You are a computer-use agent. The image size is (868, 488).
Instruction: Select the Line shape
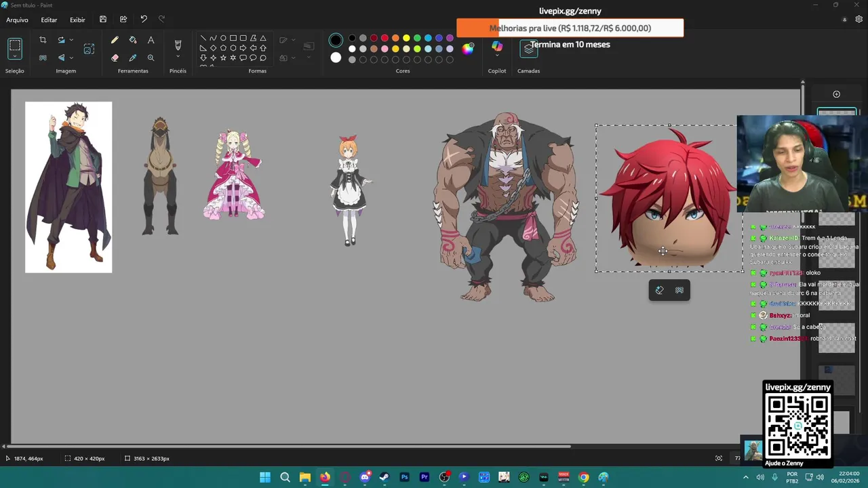pos(203,39)
